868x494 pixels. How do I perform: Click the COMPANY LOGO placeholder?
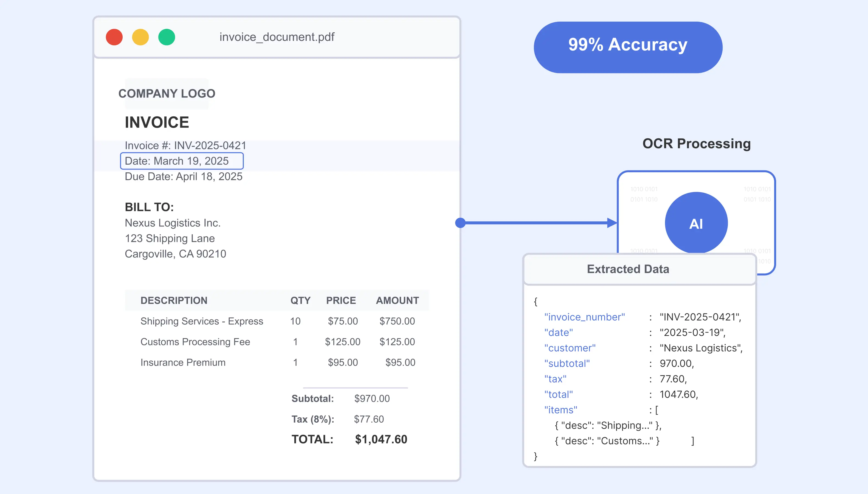(167, 93)
